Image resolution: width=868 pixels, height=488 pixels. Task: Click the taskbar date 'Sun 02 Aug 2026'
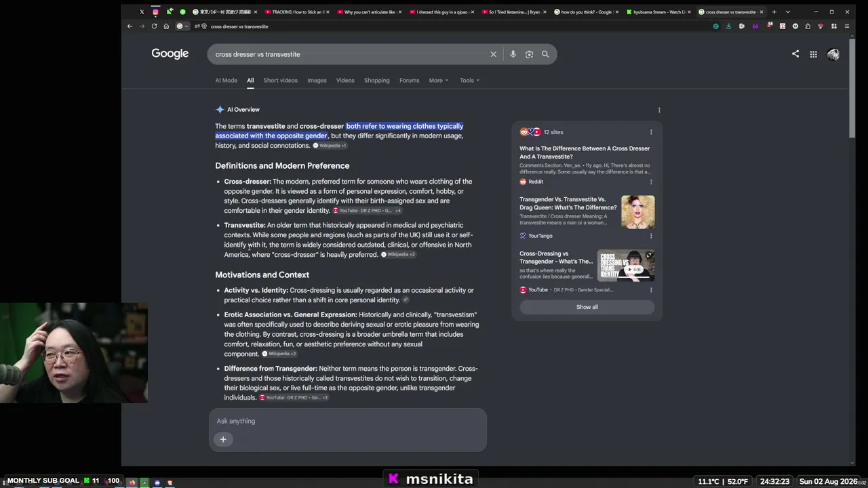tap(829, 481)
